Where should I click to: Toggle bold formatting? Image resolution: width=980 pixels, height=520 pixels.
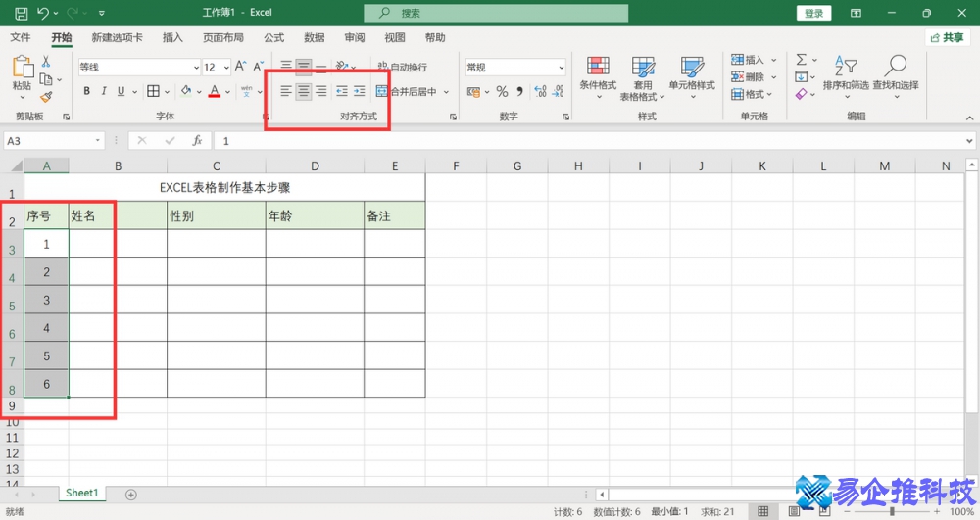point(86,91)
